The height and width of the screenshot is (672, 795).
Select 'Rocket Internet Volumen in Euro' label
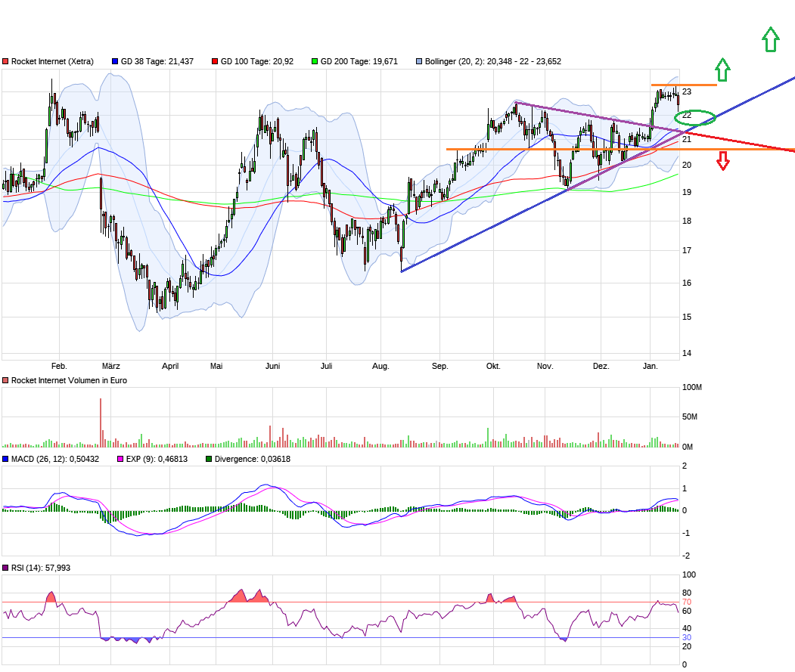69,380
